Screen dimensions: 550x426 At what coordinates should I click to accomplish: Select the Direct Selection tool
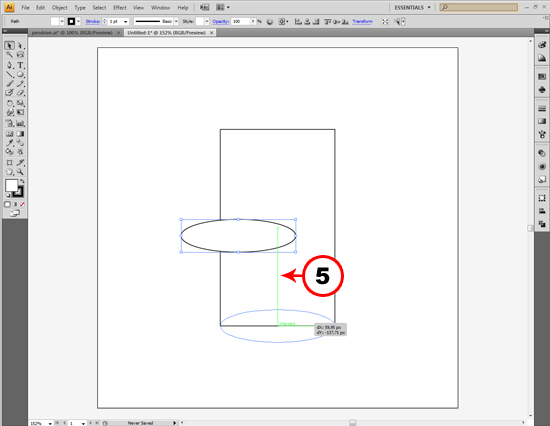tap(21, 46)
